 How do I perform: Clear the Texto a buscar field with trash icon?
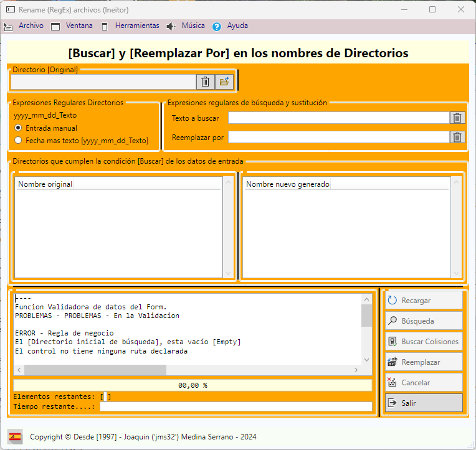[457, 118]
